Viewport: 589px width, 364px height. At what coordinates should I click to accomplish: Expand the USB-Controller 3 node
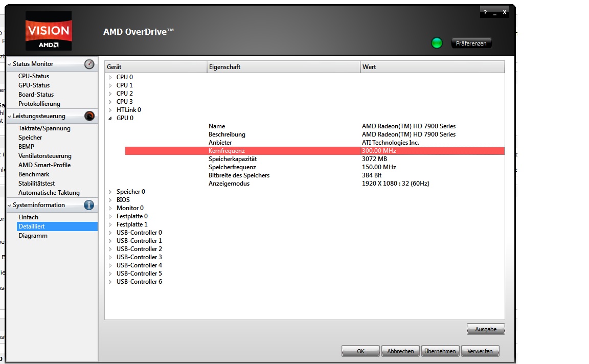pyautogui.click(x=110, y=257)
